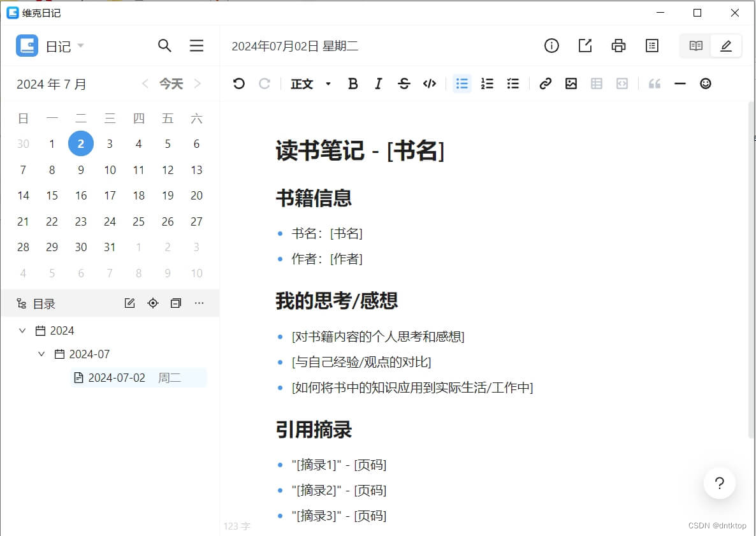
Task: Click the 维克日记 app logo in sidebar
Action: click(27, 46)
